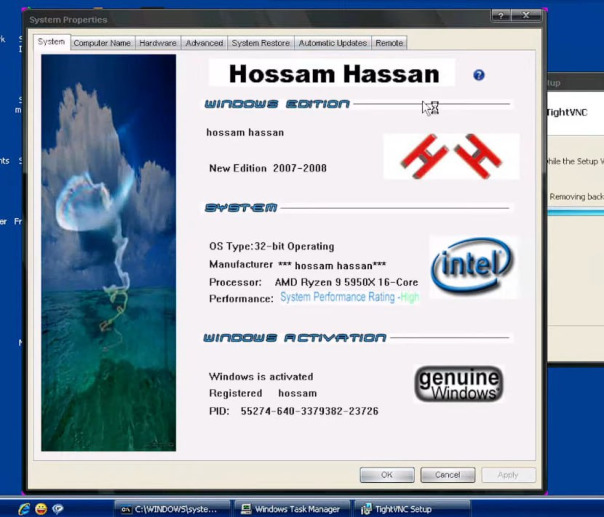Click the TightVNC heading in the setup window
The height and width of the screenshot is (517, 604).
point(567,112)
